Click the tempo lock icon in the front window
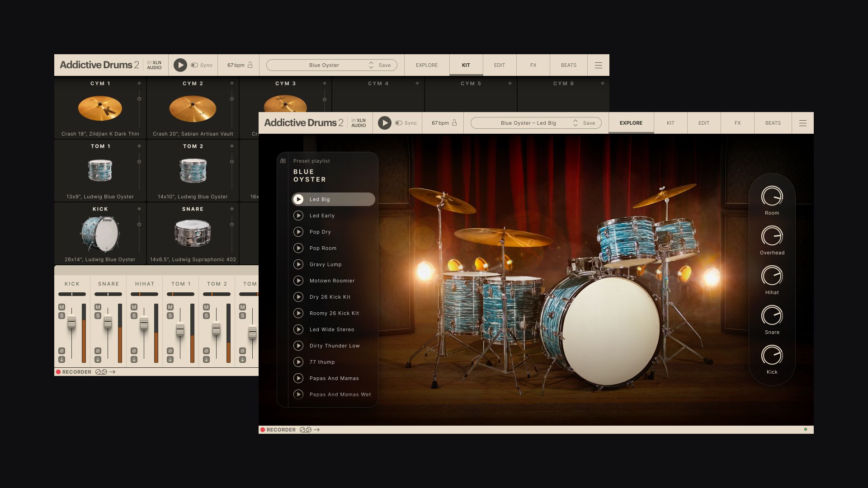 pyautogui.click(x=454, y=122)
